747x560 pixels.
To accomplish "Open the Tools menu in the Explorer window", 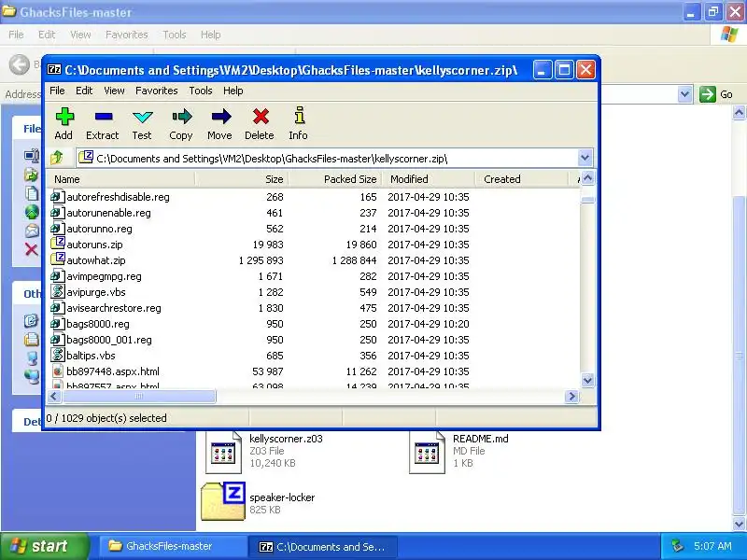I will click(x=175, y=35).
